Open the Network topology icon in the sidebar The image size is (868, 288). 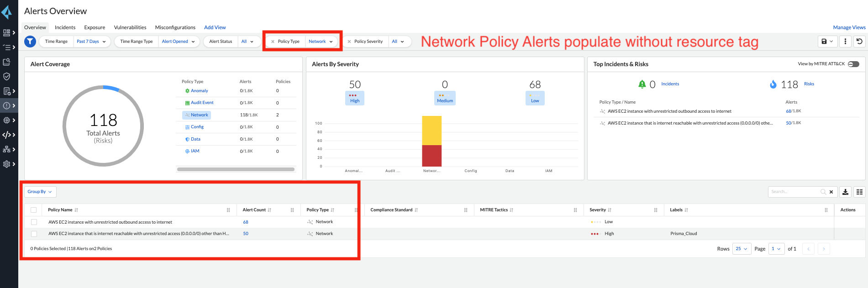pyautogui.click(x=6, y=149)
